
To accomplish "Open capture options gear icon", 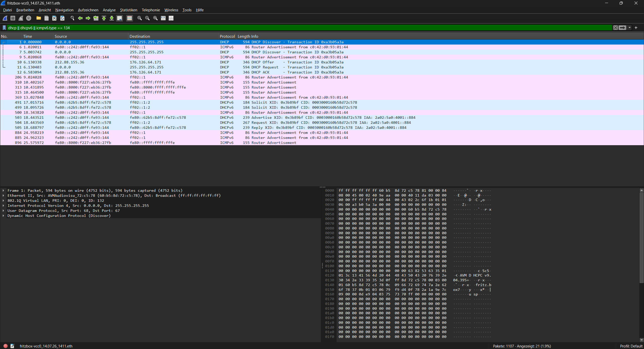I will tap(29, 18).
